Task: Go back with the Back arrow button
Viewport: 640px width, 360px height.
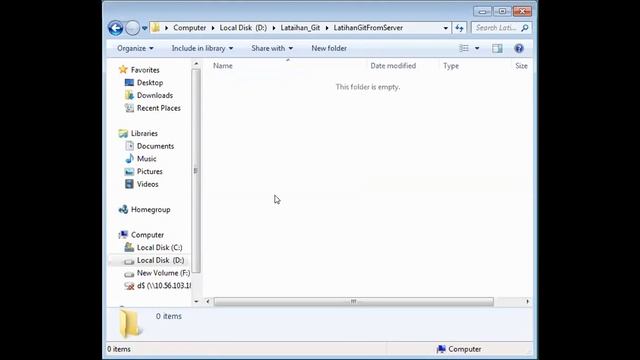Action: point(116,28)
